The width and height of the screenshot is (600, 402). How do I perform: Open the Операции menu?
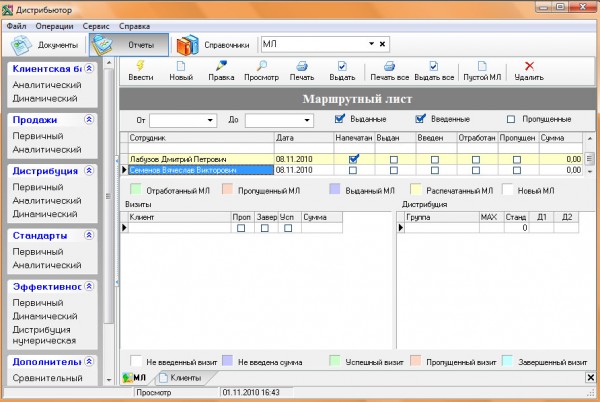(x=56, y=24)
